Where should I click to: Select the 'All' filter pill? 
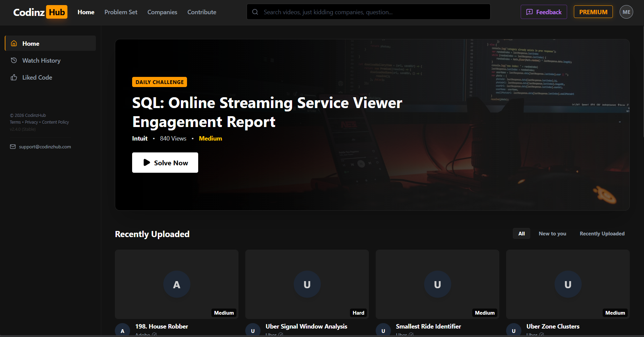click(x=521, y=233)
